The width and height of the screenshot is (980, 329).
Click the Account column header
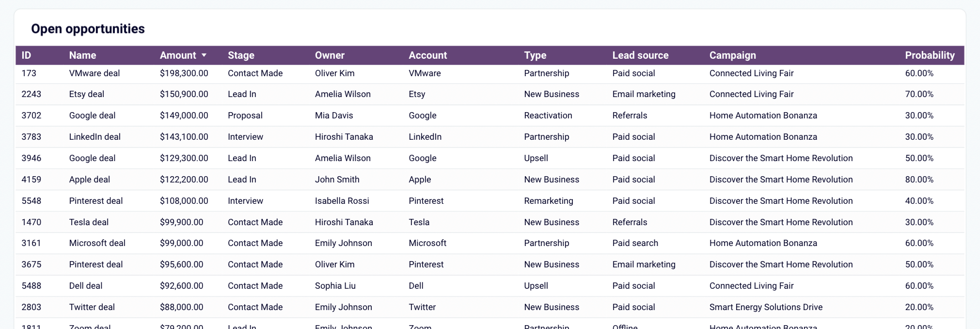click(427, 55)
